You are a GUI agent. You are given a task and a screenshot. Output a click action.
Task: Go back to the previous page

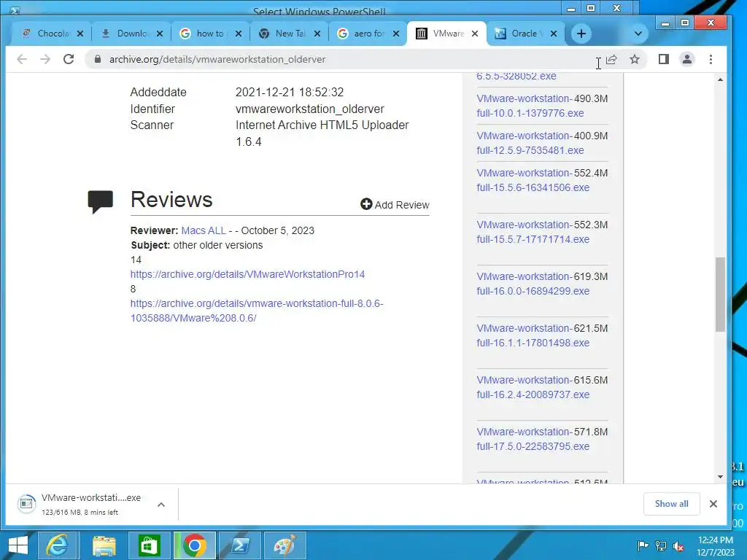[x=22, y=59]
